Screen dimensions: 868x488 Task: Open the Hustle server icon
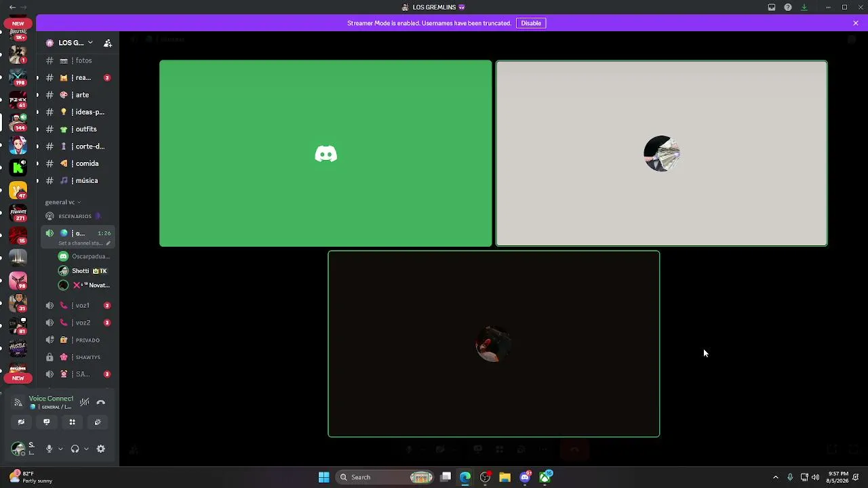[x=18, y=348]
